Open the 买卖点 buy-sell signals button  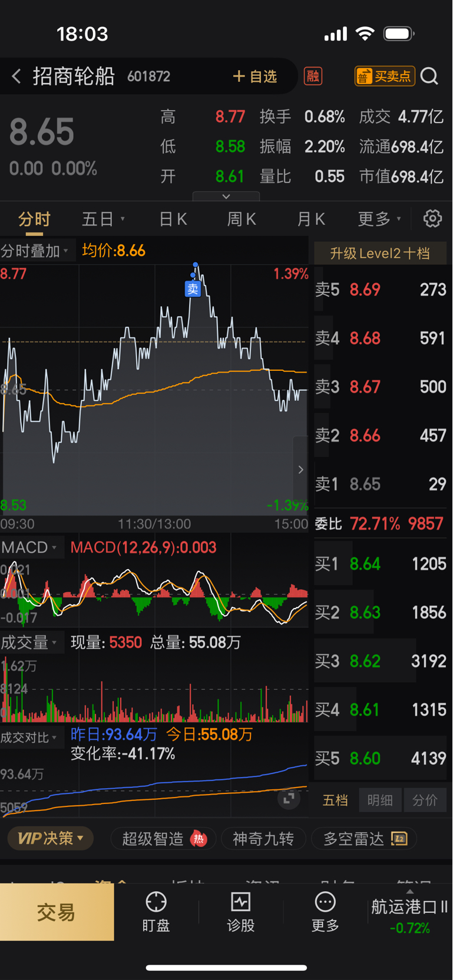[385, 76]
